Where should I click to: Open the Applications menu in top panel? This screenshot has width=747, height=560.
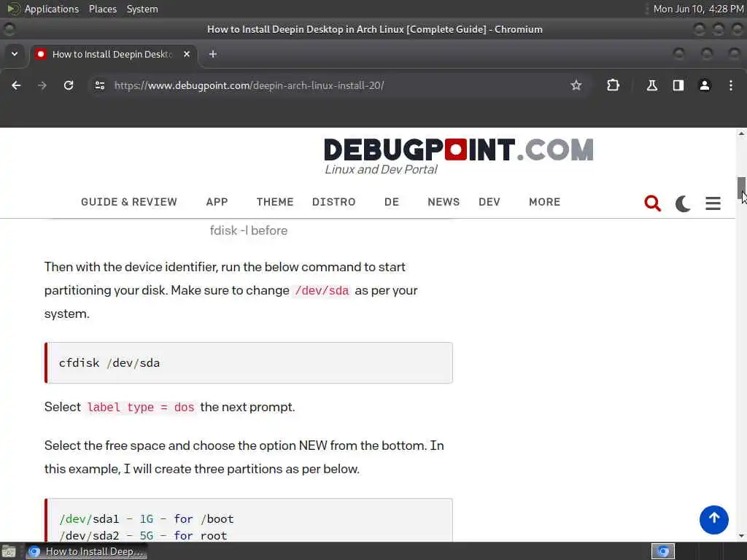[52, 9]
